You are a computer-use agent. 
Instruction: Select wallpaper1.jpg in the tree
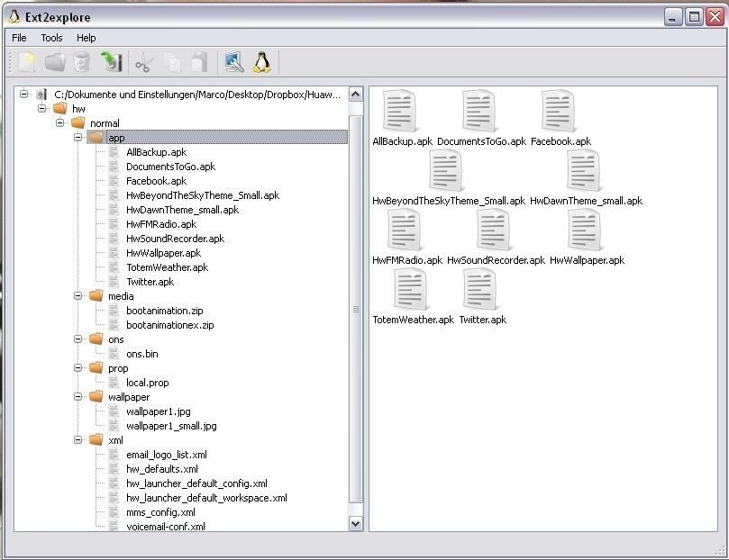point(159,411)
